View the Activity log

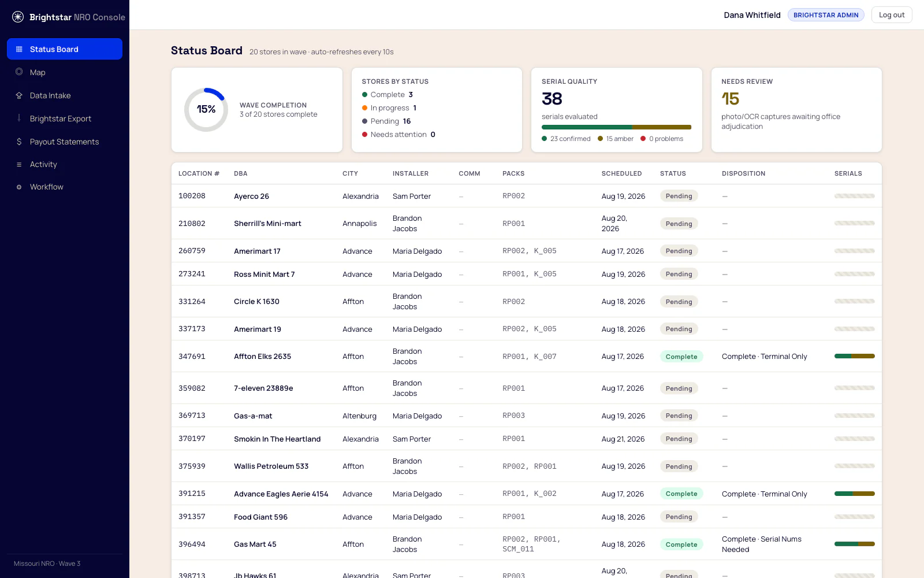65,164
